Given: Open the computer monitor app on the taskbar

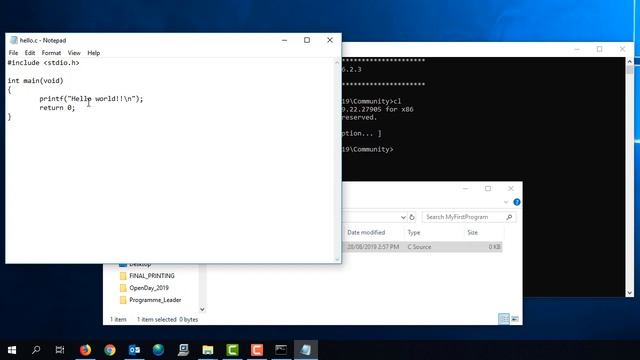Looking at the screenshot, I should pyautogui.click(x=183, y=350).
